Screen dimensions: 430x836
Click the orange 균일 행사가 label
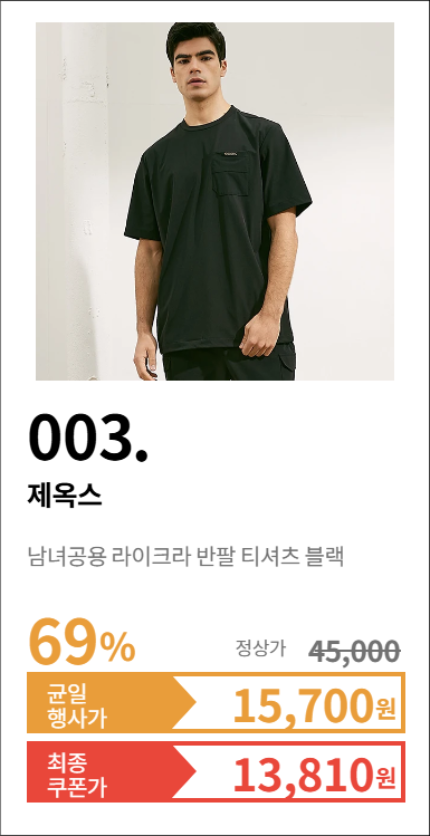pos(77,703)
